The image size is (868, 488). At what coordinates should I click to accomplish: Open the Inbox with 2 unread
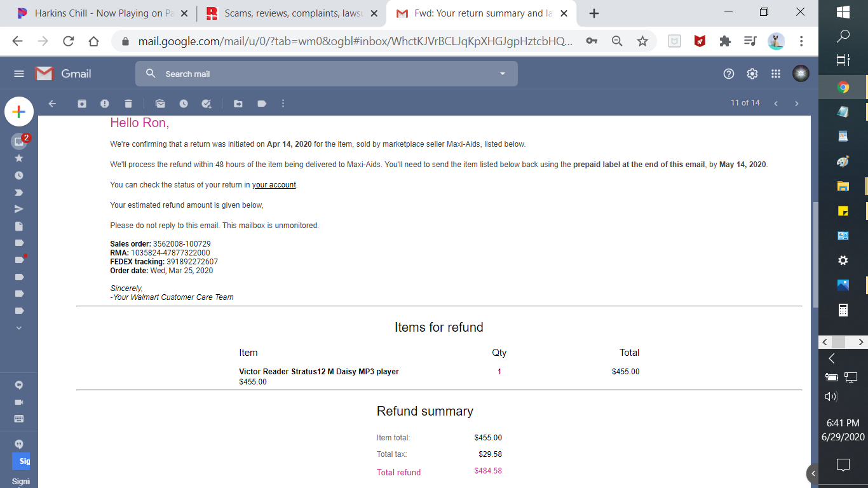pyautogui.click(x=19, y=141)
